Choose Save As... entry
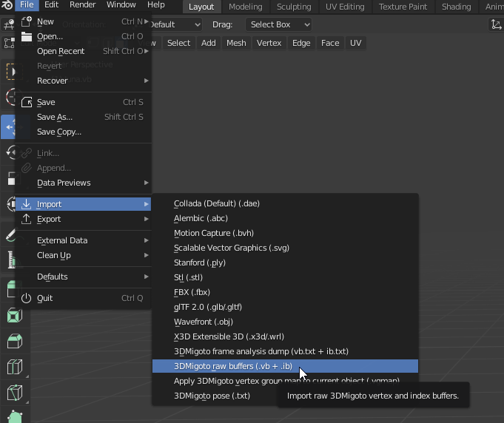This screenshot has width=504, height=423. (83, 117)
